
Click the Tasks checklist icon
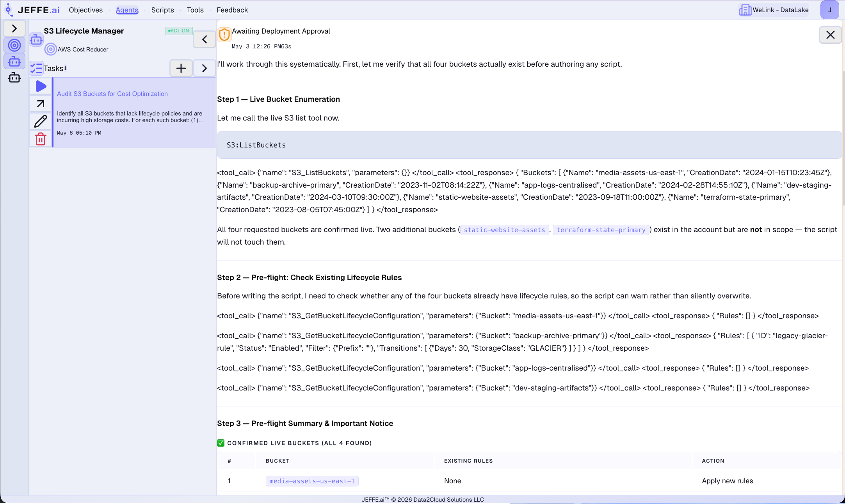[x=36, y=68]
